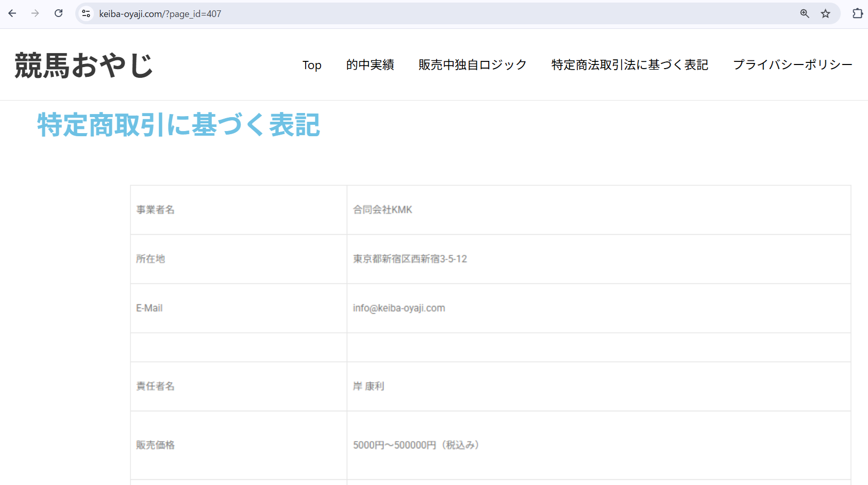Viewport: 868px width, 485px height.
Task: Click the 5000円～500000円 price cell
Action: (415, 445)
